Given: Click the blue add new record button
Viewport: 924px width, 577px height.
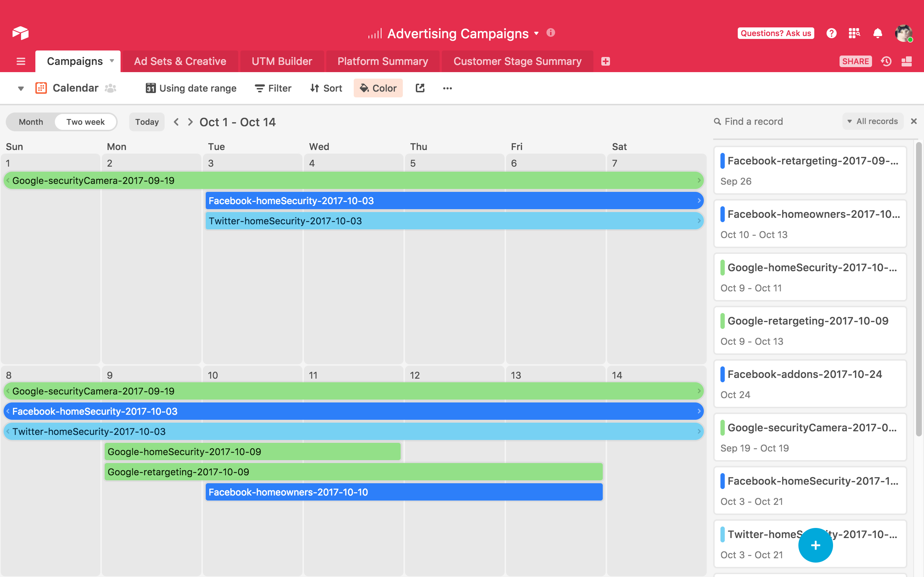Looking at the screenshot, I should coord(815,545).
